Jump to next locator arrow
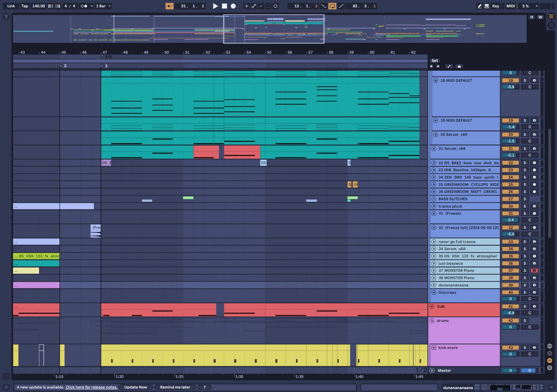 click(438, 66)
